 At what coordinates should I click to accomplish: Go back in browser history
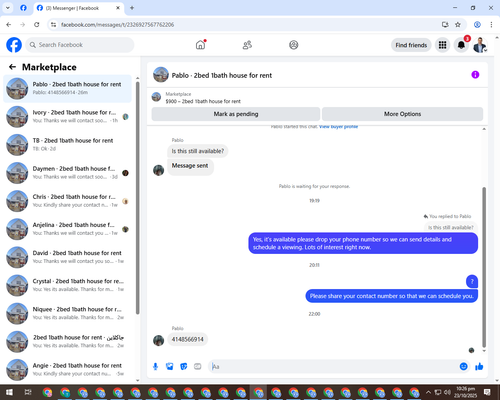tap(9, 24)
